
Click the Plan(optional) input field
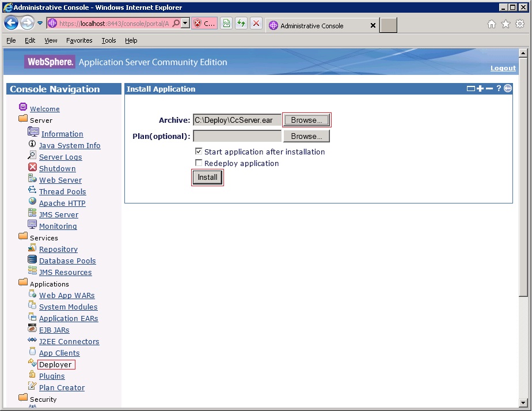pos(237,136)
